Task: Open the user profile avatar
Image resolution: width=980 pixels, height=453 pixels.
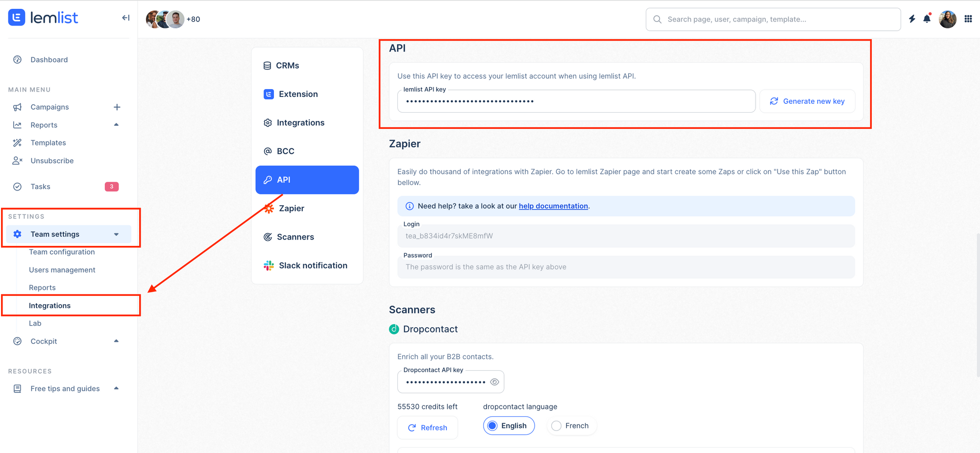Action: click(x=948, y=19)
